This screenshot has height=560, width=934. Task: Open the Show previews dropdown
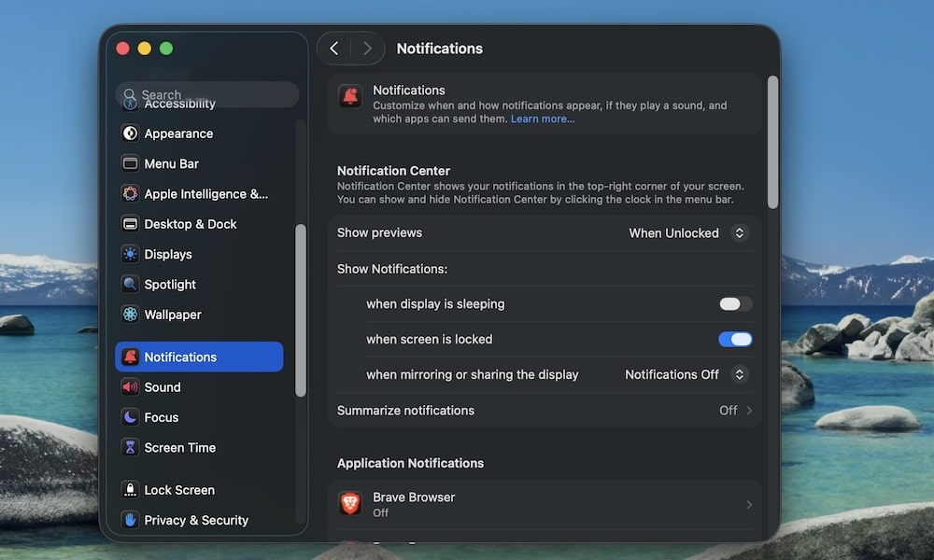(687, 232)
